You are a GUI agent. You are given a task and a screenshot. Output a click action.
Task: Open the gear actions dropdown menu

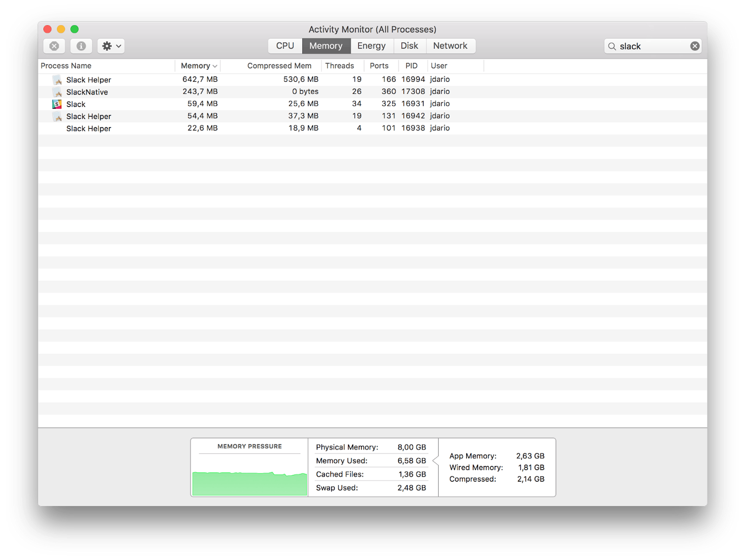pyautogui.click(x=111, y=46)
